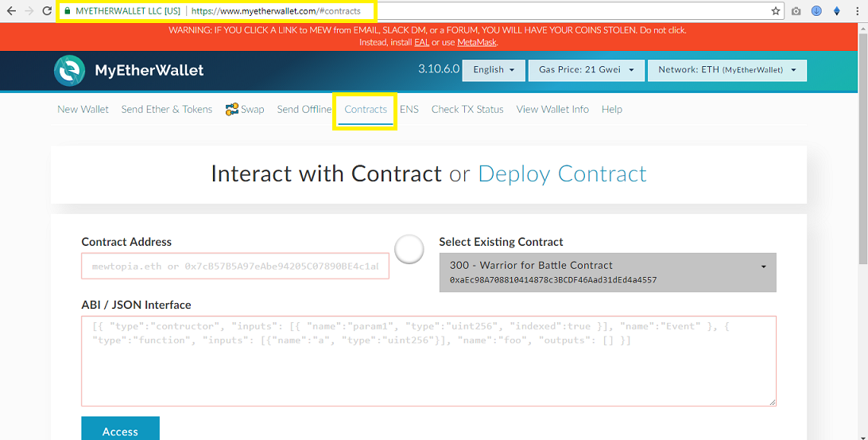
Task: Click the Contract Address label
Action: (126, 242)
